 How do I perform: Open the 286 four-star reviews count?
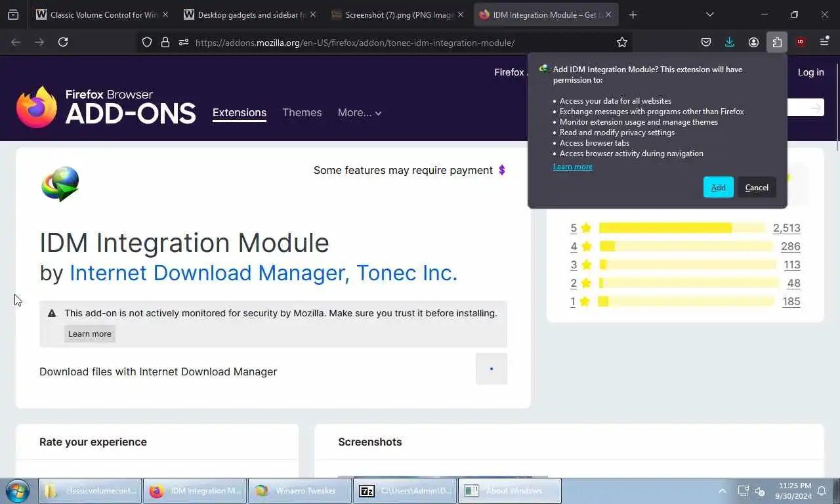pos(790,246)
